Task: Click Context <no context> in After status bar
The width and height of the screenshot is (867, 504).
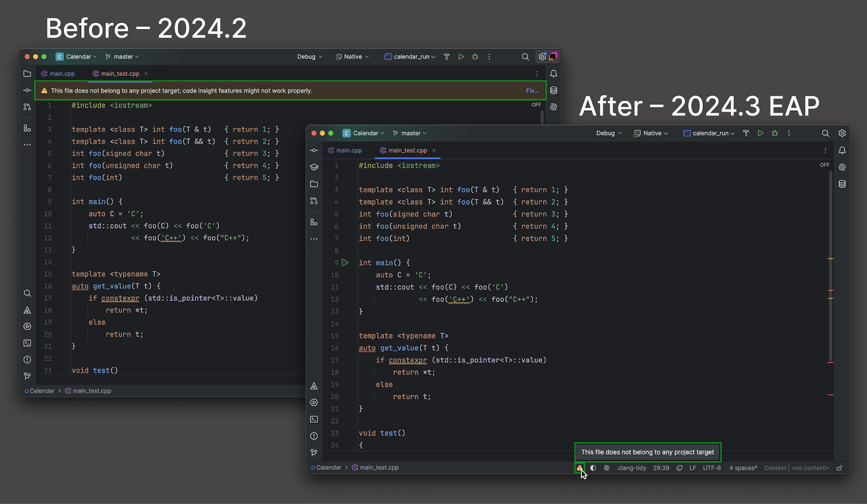Action: (x=796, y=468)
